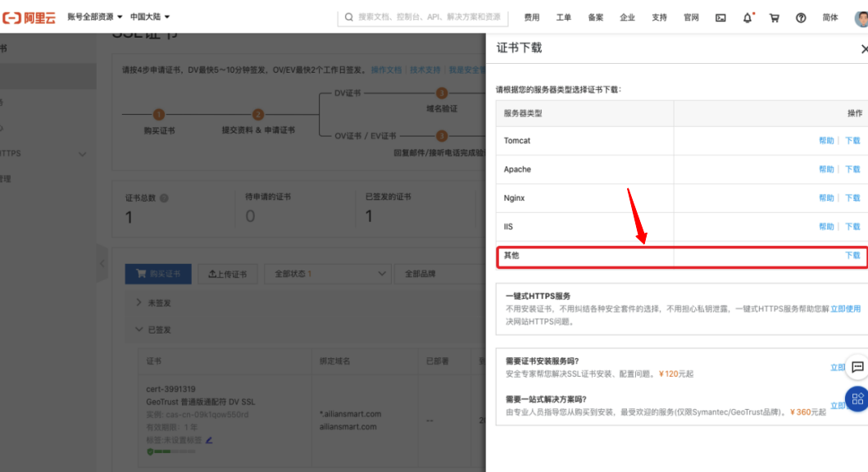
Task: Click 立即使用 for one-click HTTPS service
Action: (x=845, y=309)
